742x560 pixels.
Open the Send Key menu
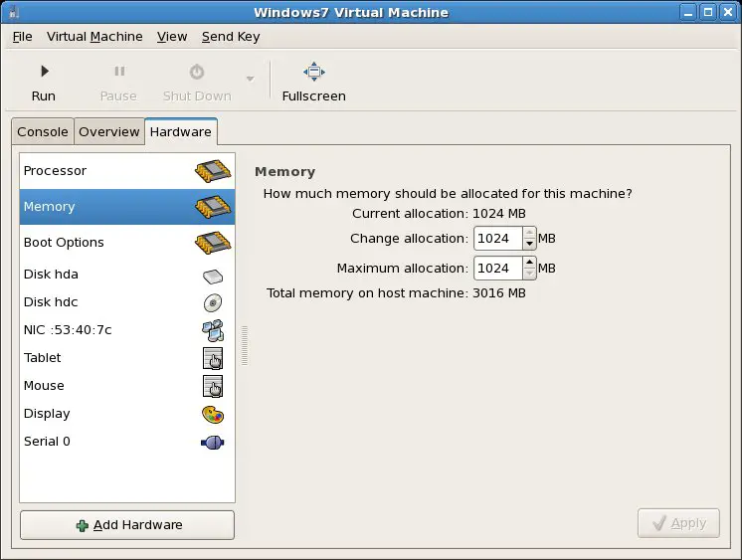(x=231, y=37)
